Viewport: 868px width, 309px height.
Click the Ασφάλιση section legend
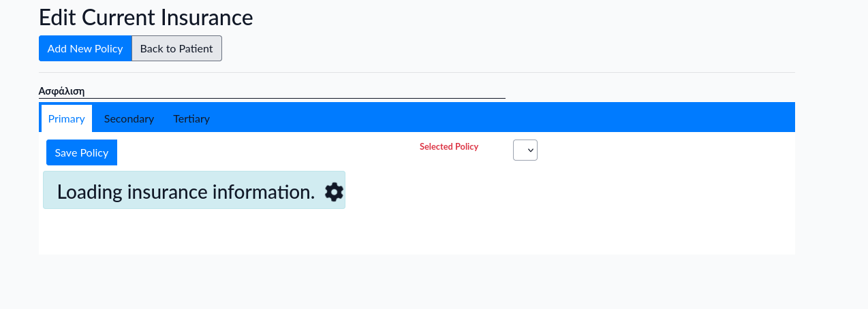(61, 91)
